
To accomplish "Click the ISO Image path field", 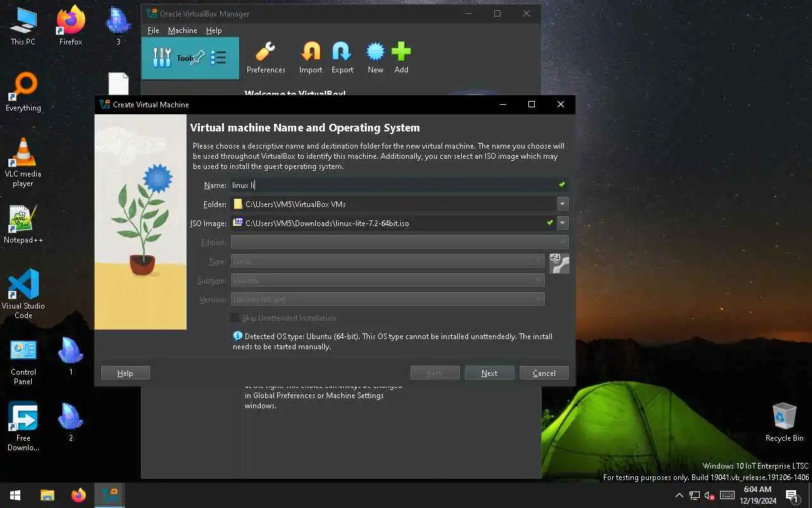I will [x=393, y=223].
